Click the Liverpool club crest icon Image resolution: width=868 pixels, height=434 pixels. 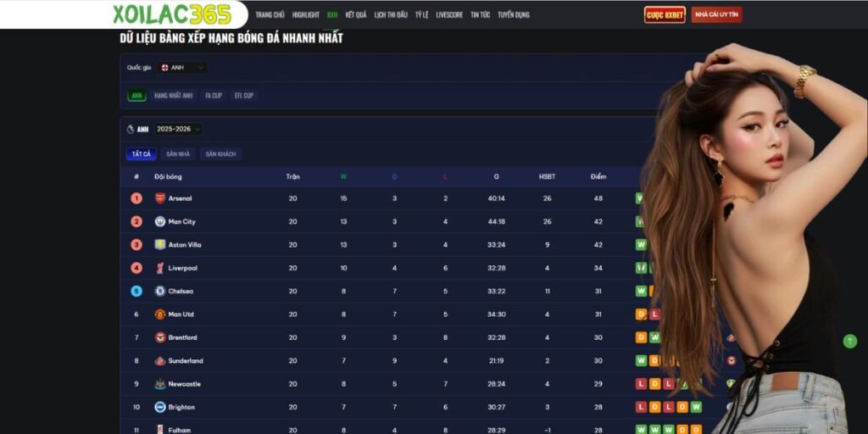click(x=160, y=268)
